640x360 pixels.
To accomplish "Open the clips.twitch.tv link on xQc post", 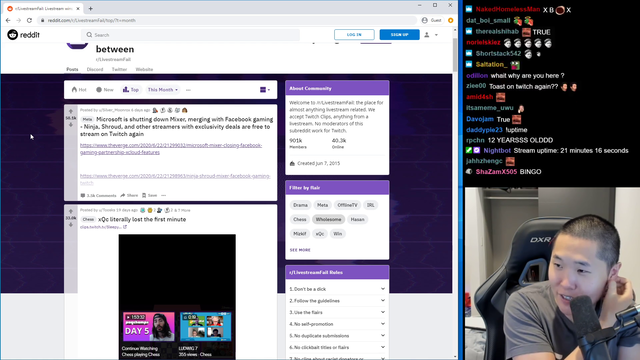I will tap(103, 227).
